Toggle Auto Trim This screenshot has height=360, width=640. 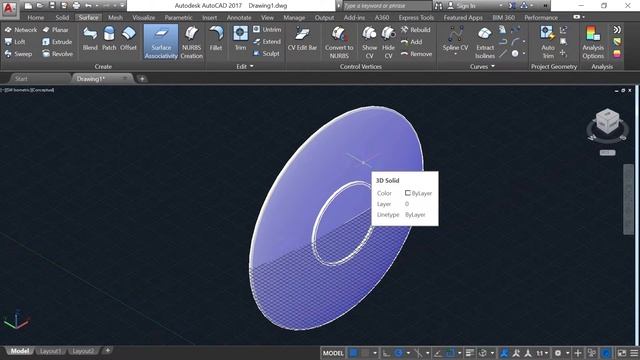coord(548,42)
